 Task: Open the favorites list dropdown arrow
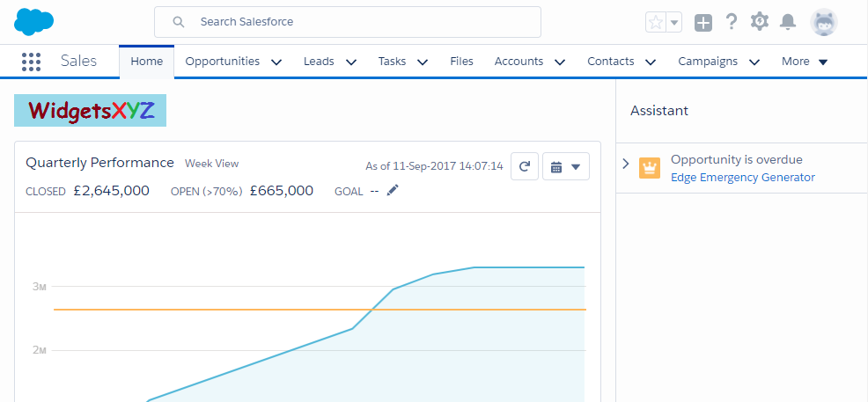pyautogui.click(x=673, y=23)
